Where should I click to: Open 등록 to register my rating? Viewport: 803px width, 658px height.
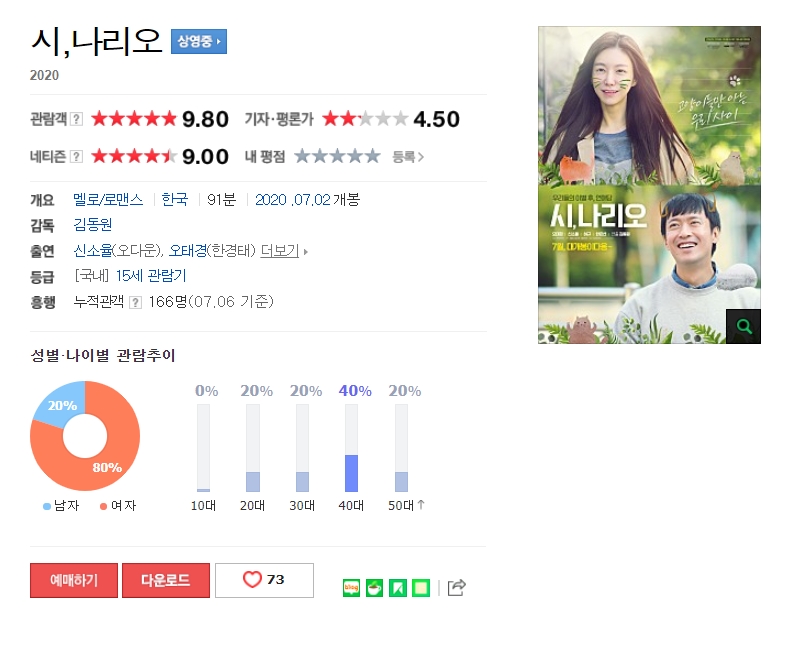408,157
